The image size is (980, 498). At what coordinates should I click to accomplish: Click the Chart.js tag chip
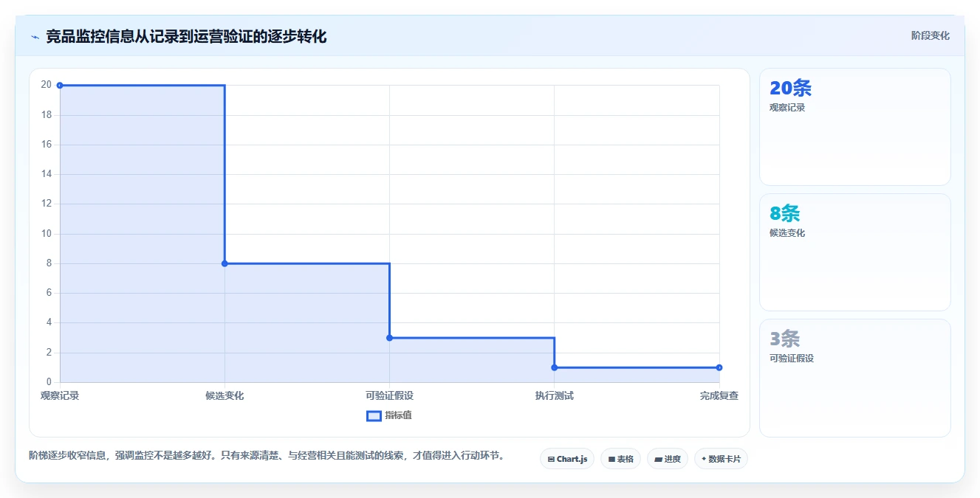click(567, 459)
